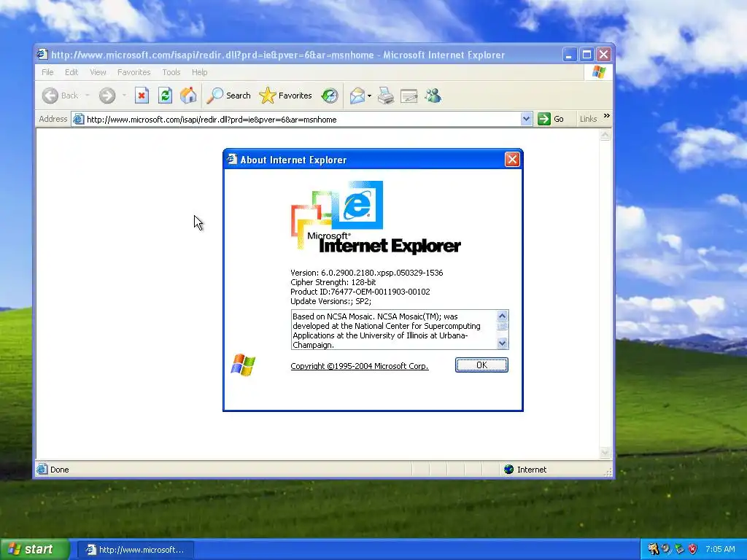Click the browser page scroll up arrow
Screen dimensions: 747x560
[x=605, y=135]
